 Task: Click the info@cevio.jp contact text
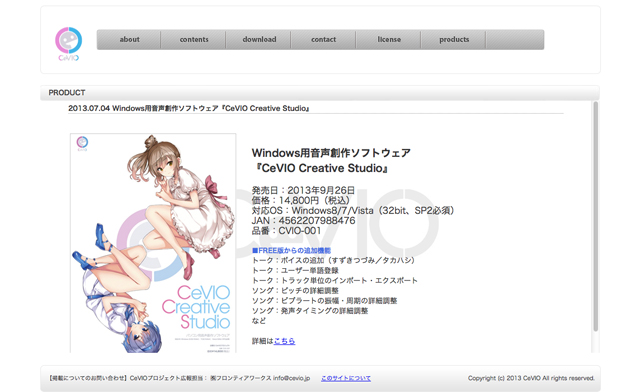[x=291, y=379]
